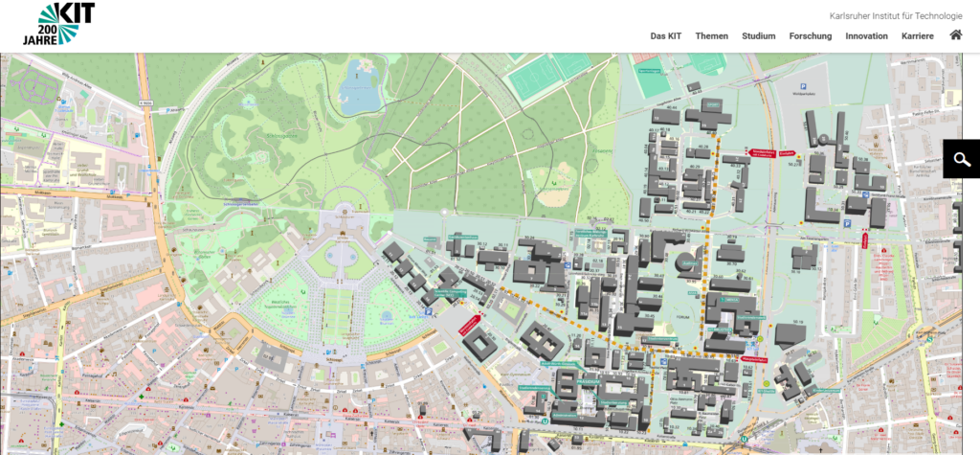Click the wheelchair parking icon near Studienzentrum

pyautogui.click(x=664, y=361)
